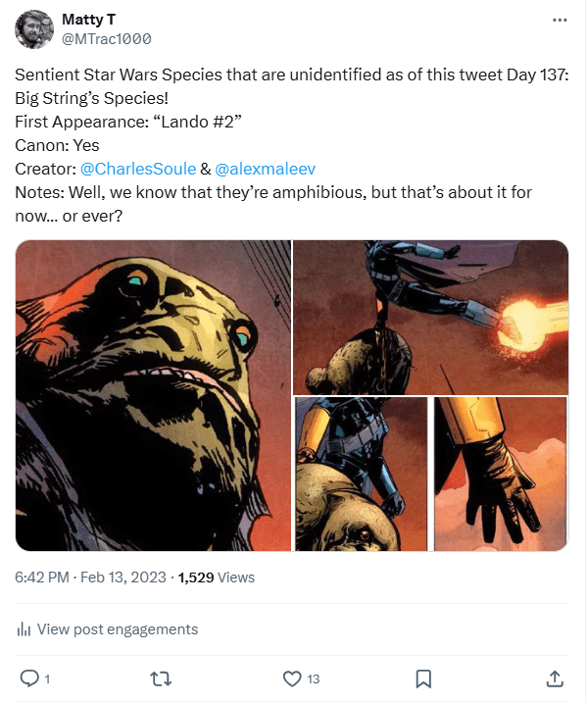588x703 pixels.
Task: Bookmark this tweet
Action: [x=423, y=678]
